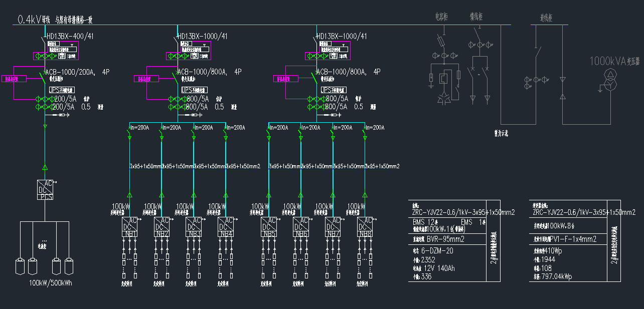
Task: Select the 100kW/500kWh storage label
Action: tap(50, 283)
